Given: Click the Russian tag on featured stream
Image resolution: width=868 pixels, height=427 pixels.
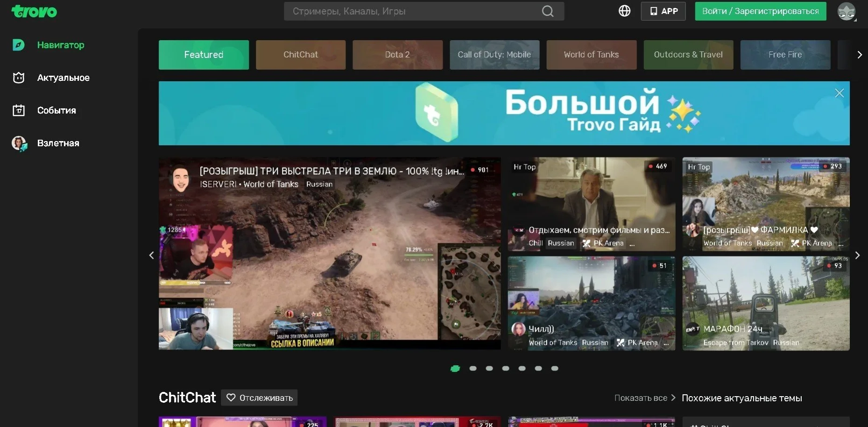Looking at the screenshot, I should click(319, 184).
